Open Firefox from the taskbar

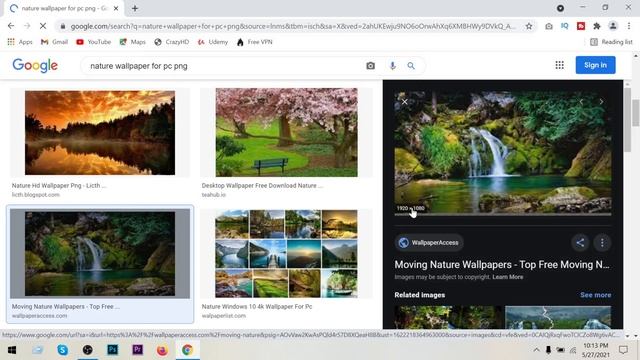pyautogui.click(x=162, y=350)
